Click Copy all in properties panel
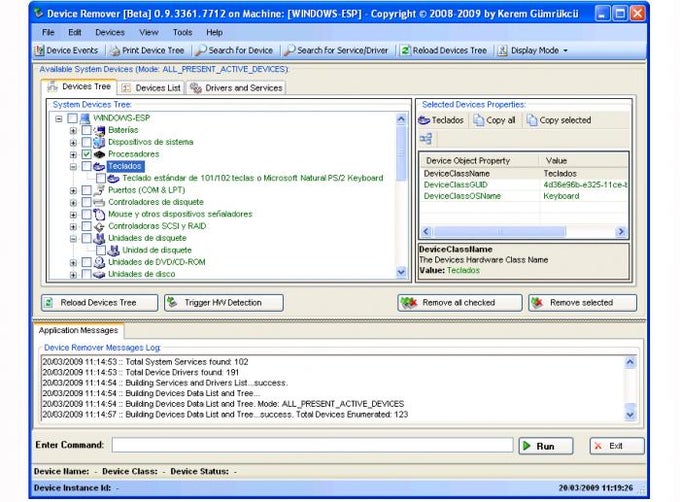Viewport: 680px width, 502px height. [x=494, y=121]
